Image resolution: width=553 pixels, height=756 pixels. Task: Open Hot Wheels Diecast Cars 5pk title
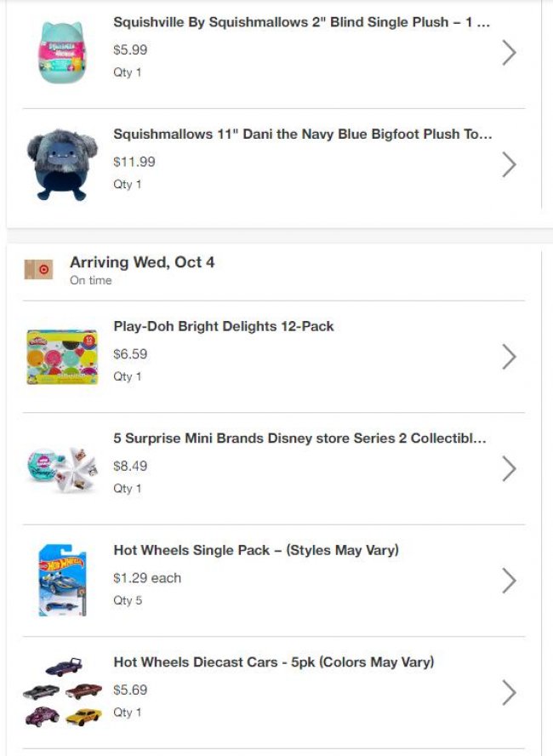(x=274, y=661)
